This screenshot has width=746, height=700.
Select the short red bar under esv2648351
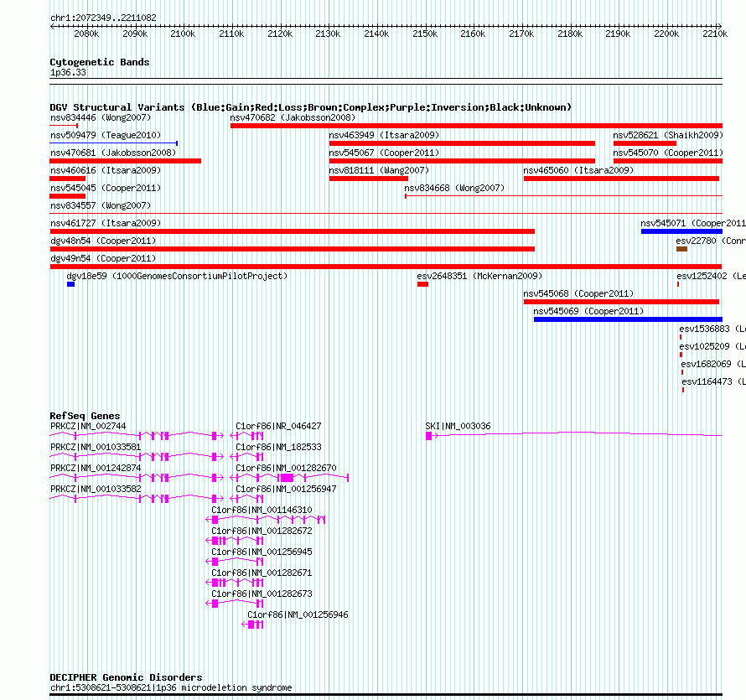tap(423, 284)
